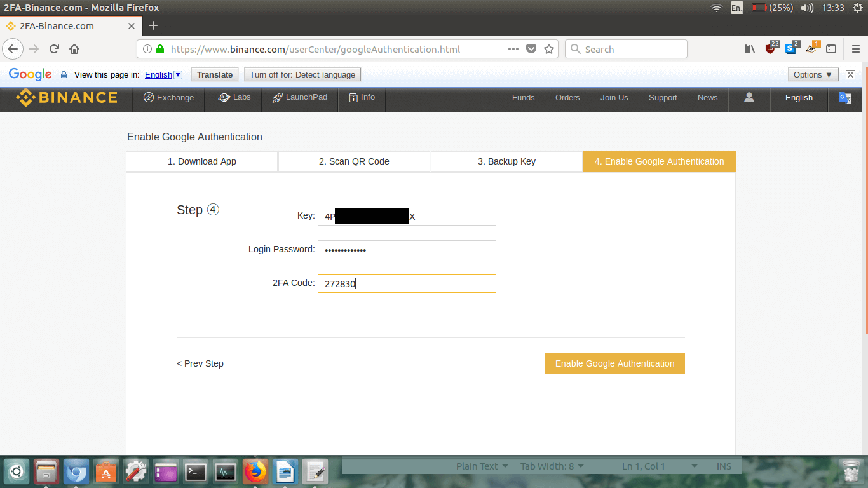Viewport: 868px width, 488px height.
Task: Open the Funds menu
Action: 524,98
